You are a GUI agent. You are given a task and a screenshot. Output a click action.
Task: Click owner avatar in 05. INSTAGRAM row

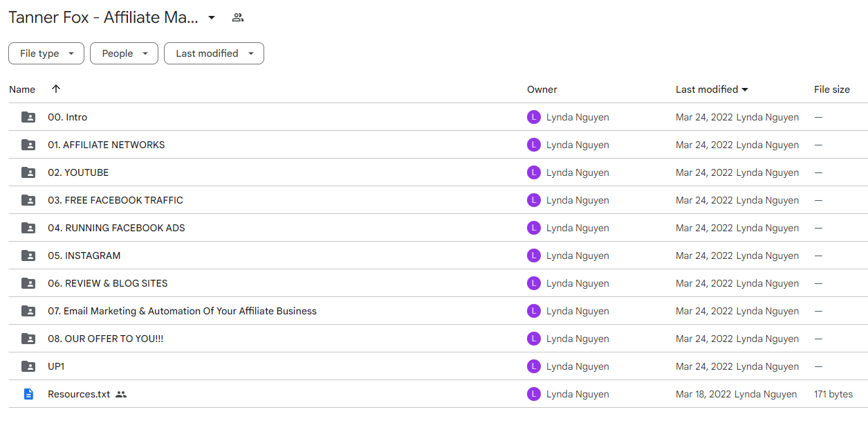click(533, 256)
